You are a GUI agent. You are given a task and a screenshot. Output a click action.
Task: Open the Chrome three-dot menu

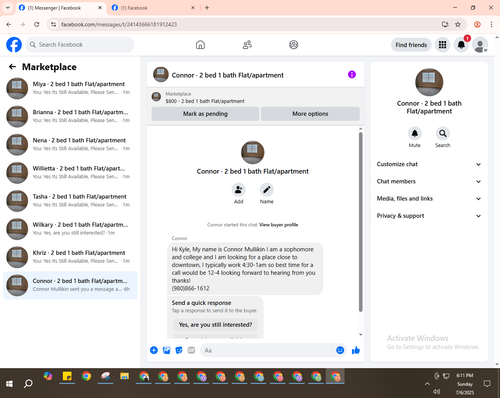491,24
